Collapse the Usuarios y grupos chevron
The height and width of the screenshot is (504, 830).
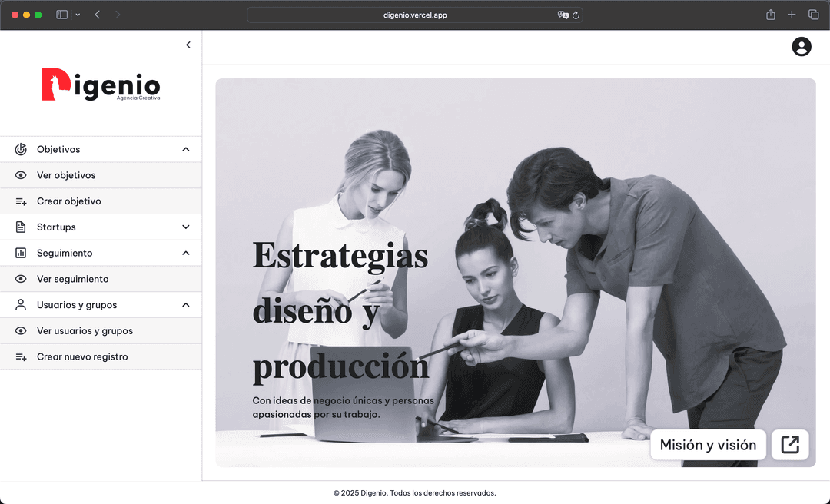[186, 305]
